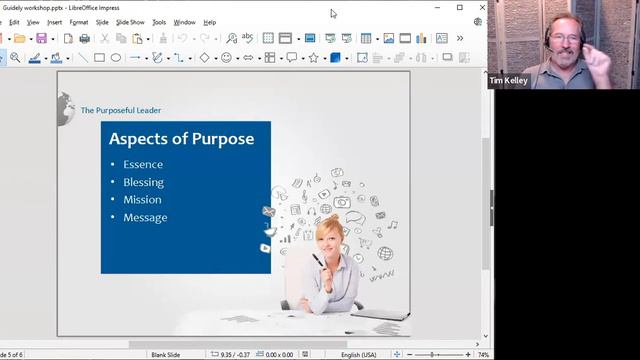Screen dimensions: 640x360
Task: Click the Print icon
Action: point(84,39)
